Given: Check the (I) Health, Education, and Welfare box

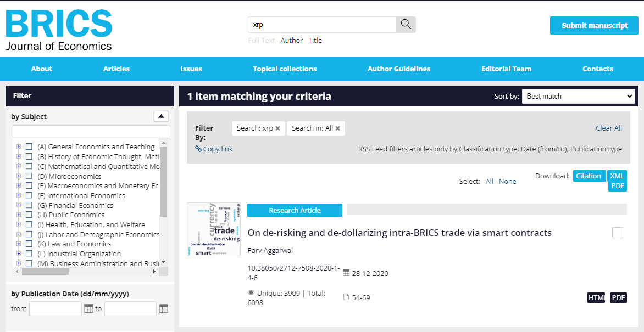Looking at the screenshot, I should [x=29, y=224].
